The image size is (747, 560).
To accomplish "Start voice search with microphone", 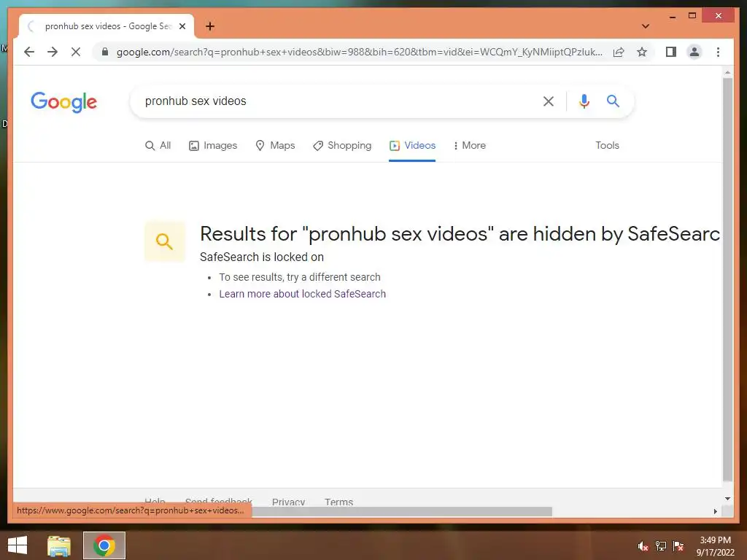I will pos(584,101).
